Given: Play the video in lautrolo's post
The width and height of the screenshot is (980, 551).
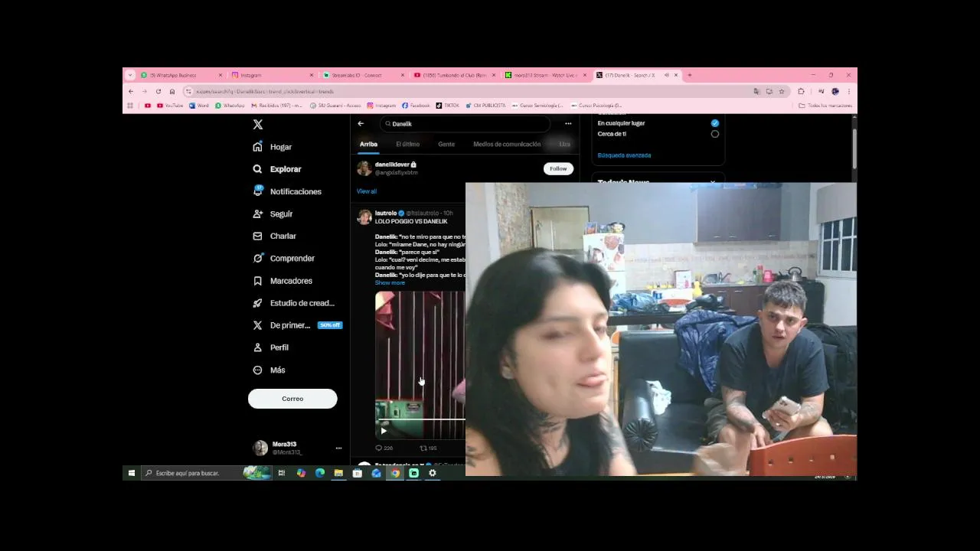Looking at the screenshot, I should [x=384, y=431].
